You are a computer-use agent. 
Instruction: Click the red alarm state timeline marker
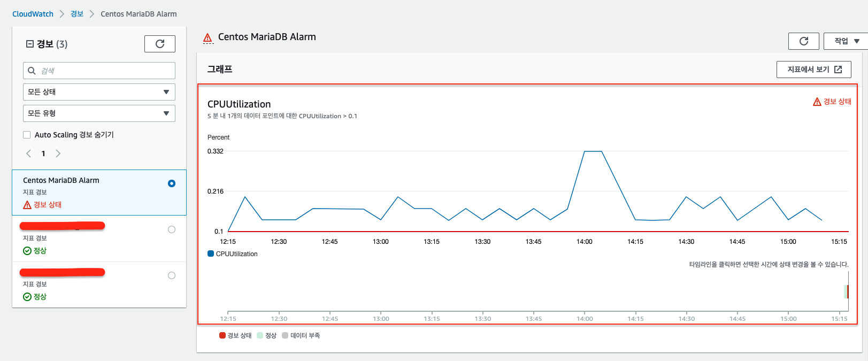coord(848,291)
